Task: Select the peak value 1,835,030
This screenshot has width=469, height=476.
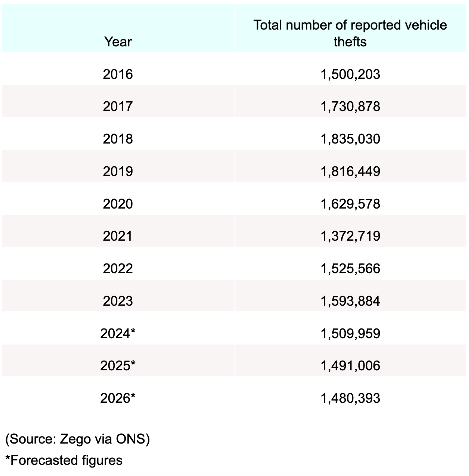Action: (x=350, y=139)
